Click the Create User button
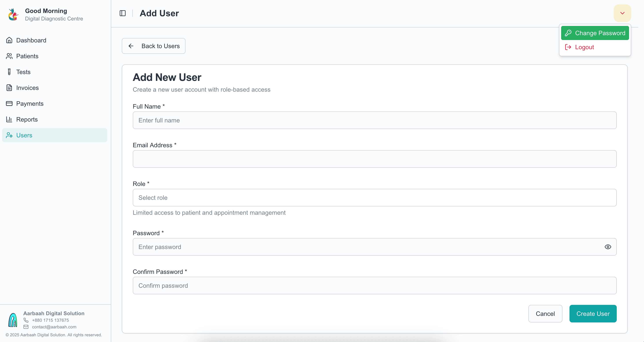This screenshot has height=342, width=644. [x=593, y=313]
